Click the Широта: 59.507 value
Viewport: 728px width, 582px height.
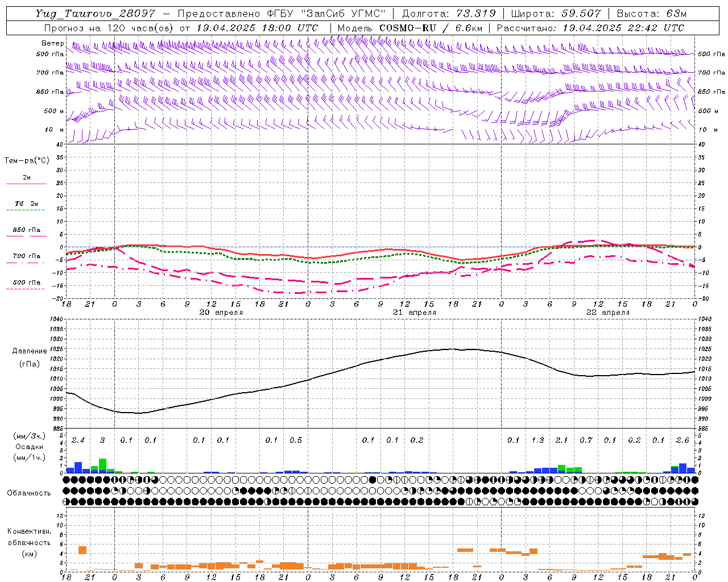(556, 14)
